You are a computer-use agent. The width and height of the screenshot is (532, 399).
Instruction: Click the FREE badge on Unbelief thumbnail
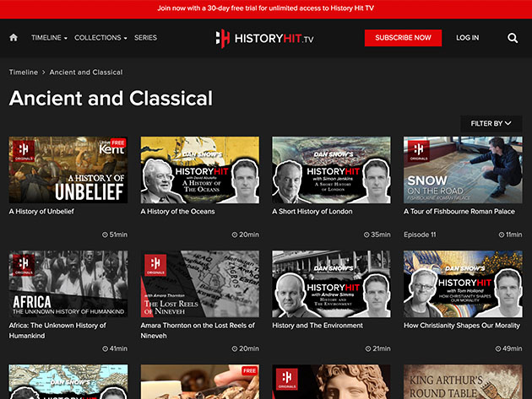point(117,143)
